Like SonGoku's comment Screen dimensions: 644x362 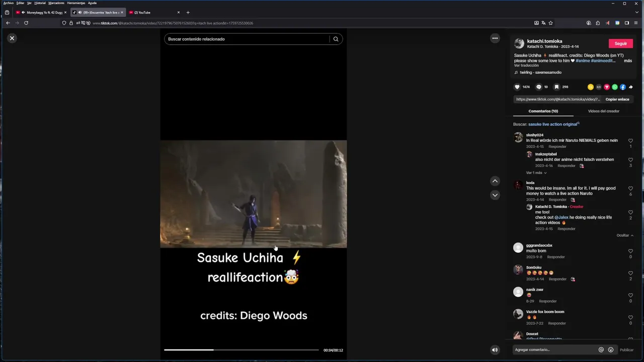(630, 273)
